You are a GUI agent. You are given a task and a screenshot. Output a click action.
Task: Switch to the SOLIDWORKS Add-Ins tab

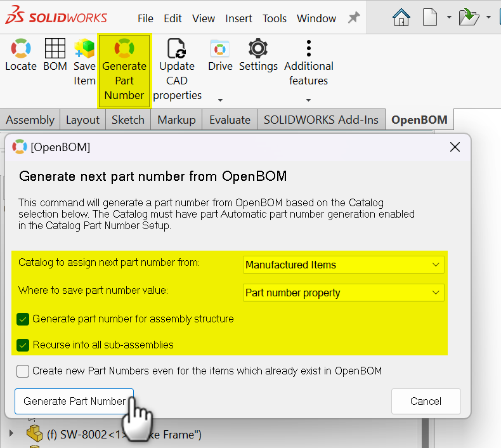coord(321,119)
